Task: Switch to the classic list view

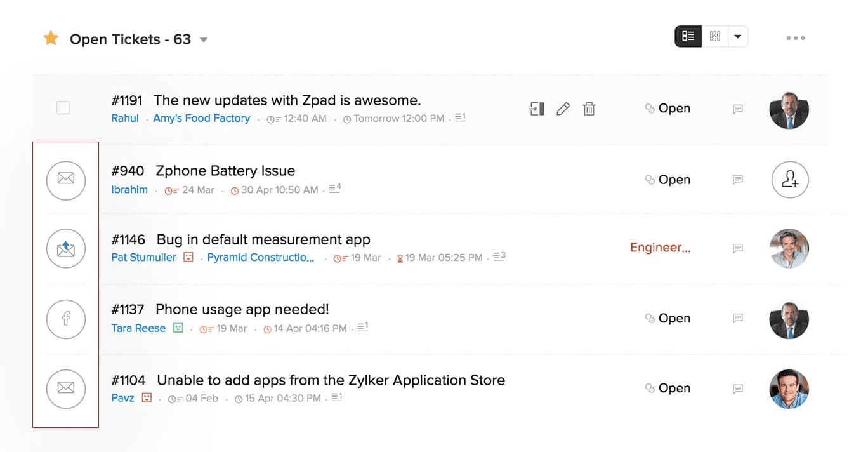Action: [x=688, y=37]
